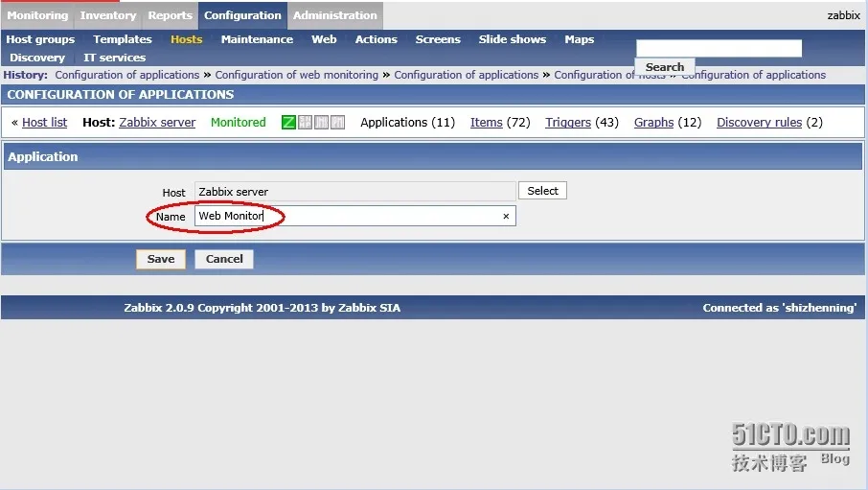Screen dimensions: 868x490
Task: Go to Templates submenu
Action: [x=123, y=39]
